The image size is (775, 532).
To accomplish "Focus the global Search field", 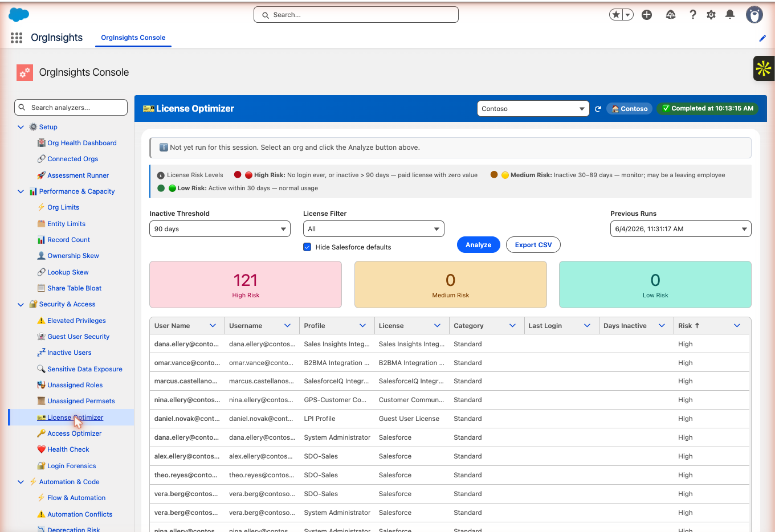I will click(x=356, y=15).
